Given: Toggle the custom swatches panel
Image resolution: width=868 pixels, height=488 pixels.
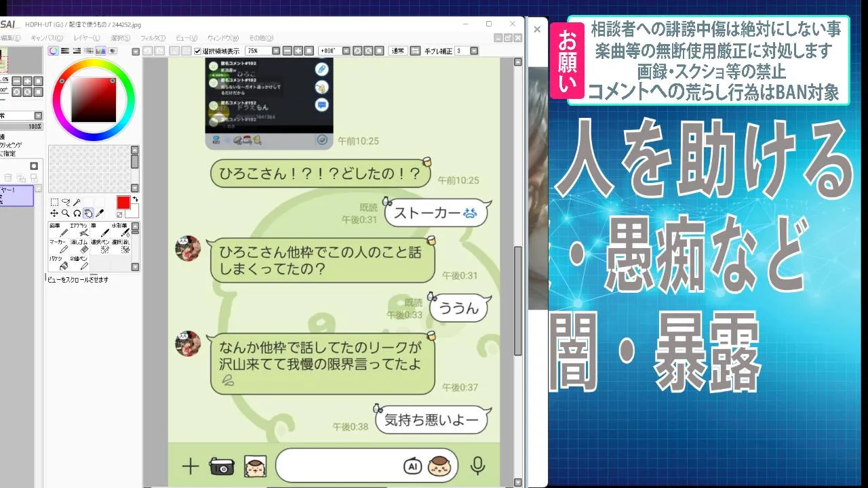Looking at the screenshot, I should (x=100, y=51).
